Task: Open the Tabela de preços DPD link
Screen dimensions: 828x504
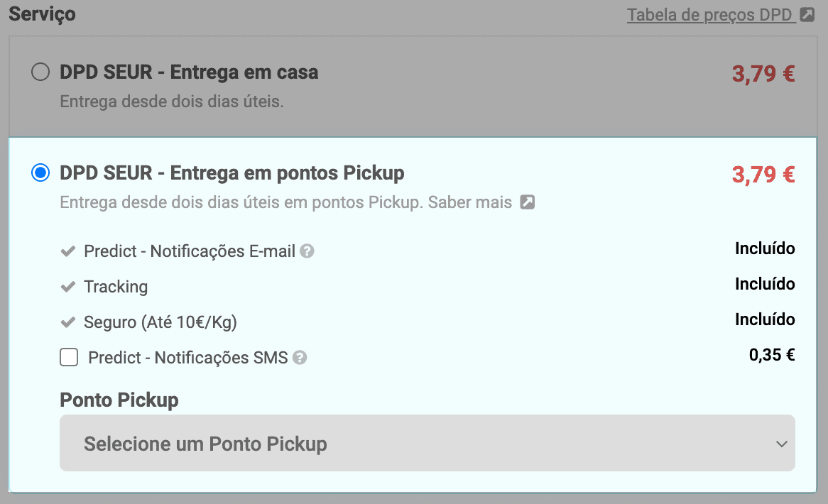Action: [711, 15]
